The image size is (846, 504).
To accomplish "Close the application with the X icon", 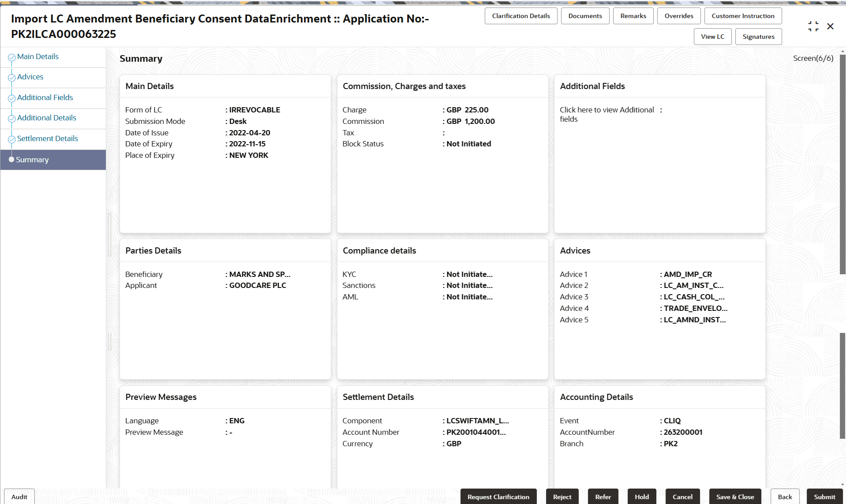I will 830,26.
